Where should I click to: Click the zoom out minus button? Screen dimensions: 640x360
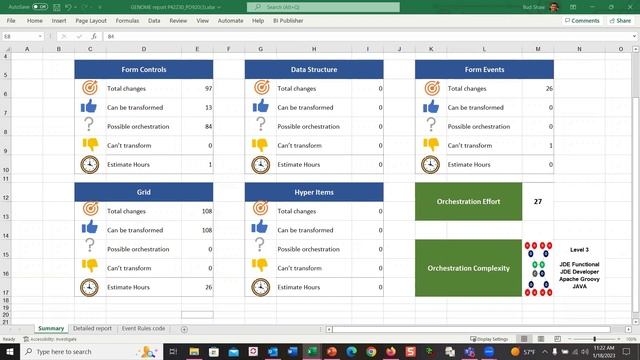(569, 339)
